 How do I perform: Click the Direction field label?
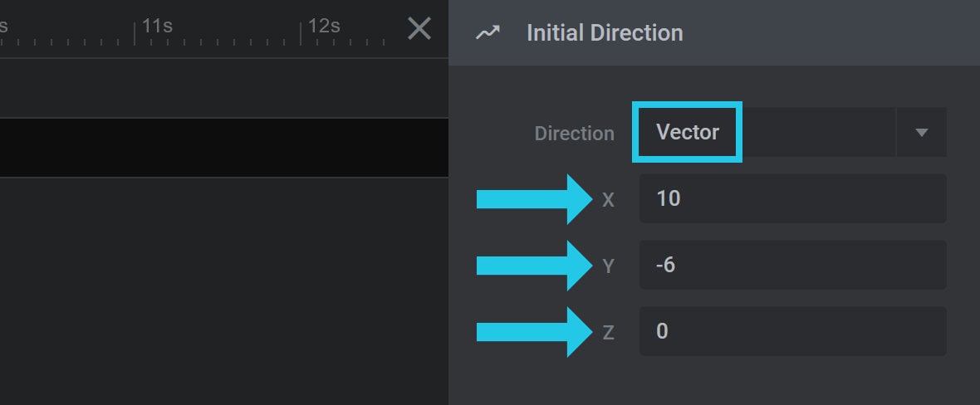(575, 134)
